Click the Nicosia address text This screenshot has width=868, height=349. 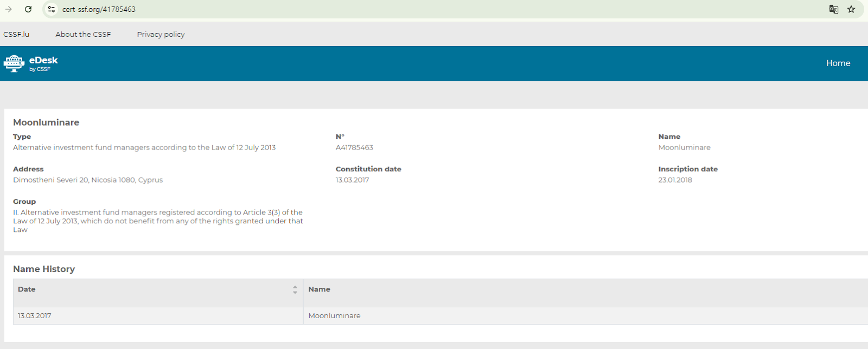click(x=88, y=180)
